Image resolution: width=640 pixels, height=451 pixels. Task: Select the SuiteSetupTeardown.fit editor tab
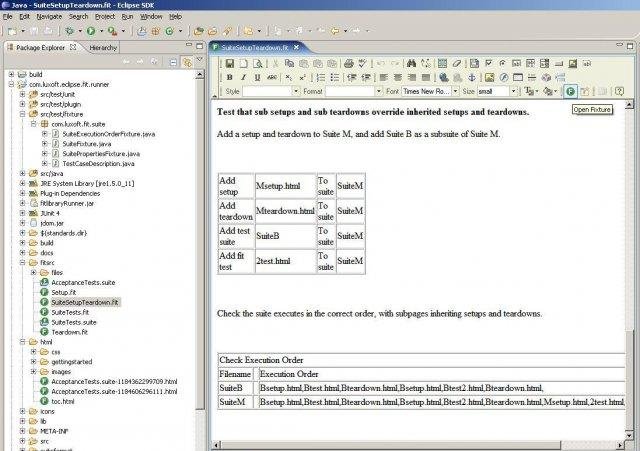pyautogui.click(x=254, y=48)
